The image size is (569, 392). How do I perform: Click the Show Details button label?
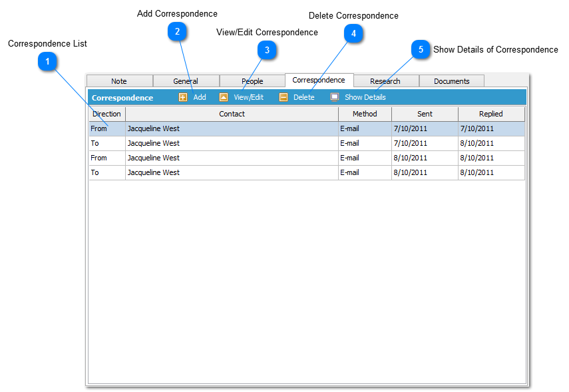point(365,97)
